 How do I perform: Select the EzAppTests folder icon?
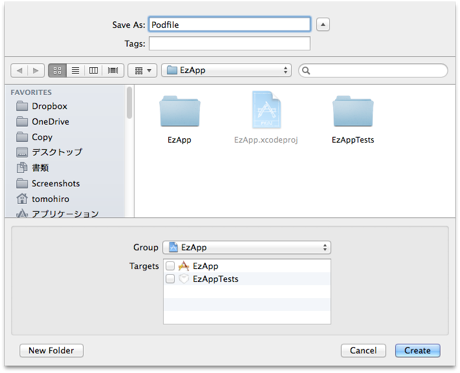click(x=353, y=111)
